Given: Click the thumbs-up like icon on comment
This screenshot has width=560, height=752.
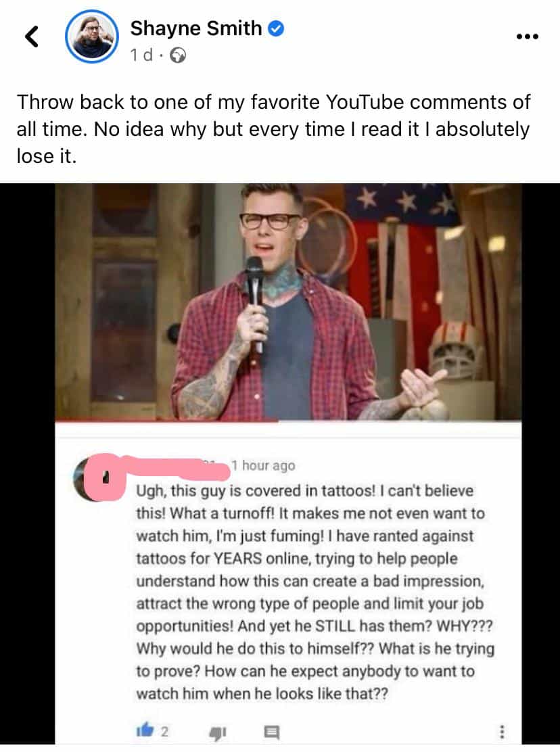Looking at the screenshot, I should (145, 730).
